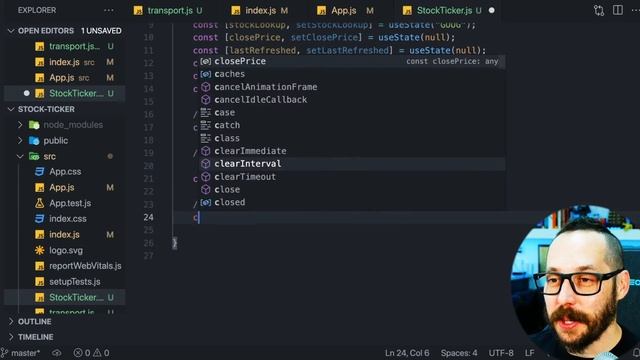Open index.js in src folder tree
The width and height of the screenshot is (640, 360).
64,235
